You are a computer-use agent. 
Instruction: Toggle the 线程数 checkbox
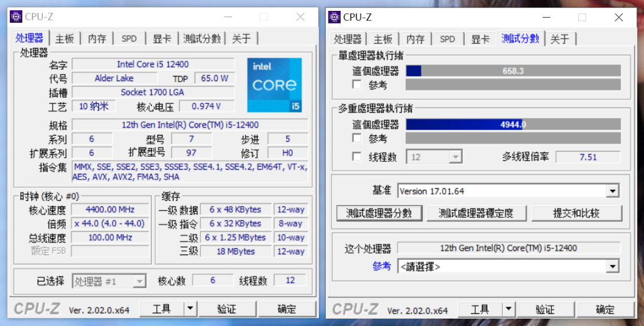pos(357,157)
